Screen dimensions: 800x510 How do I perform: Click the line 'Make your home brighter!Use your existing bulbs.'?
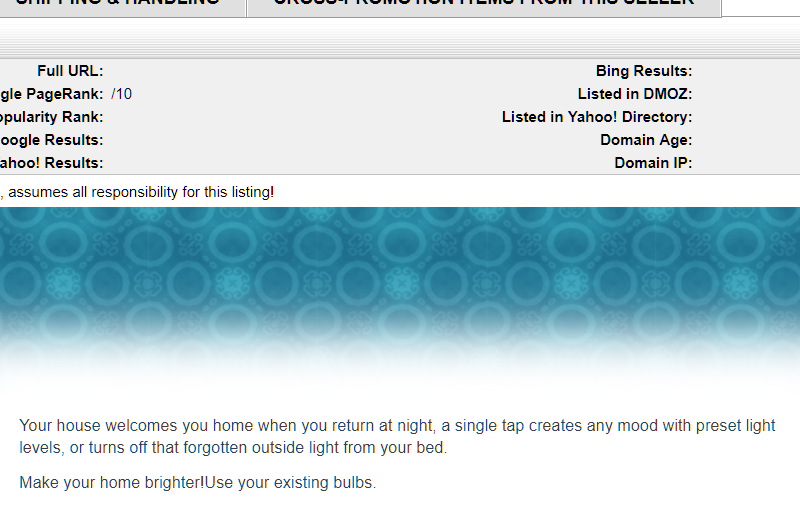[x=197, y=482]
